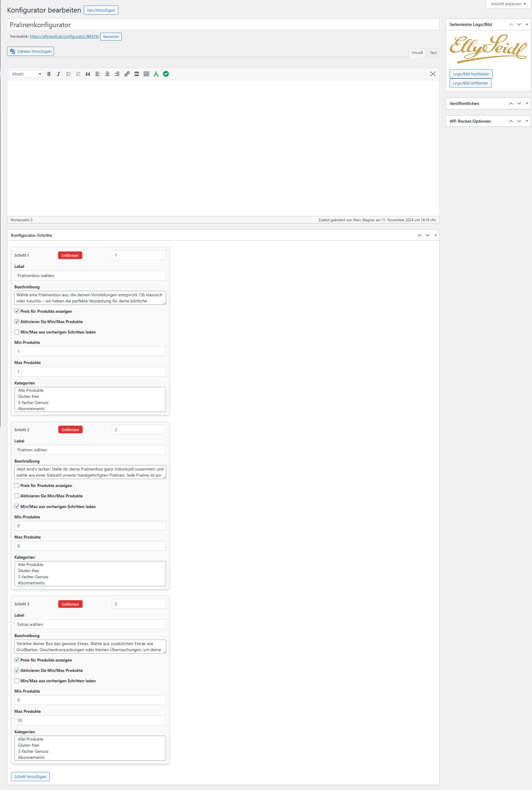Move Veröffentlichen panel down
Image resolution: width=532 pixels, height=790 pixels.
pyautogui.click(x=519, y=103)
